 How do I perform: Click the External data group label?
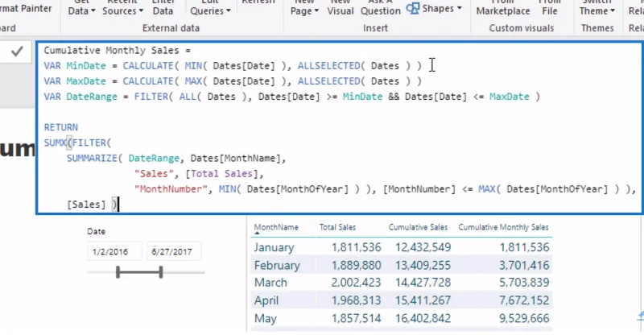click(x=171, y=28)
